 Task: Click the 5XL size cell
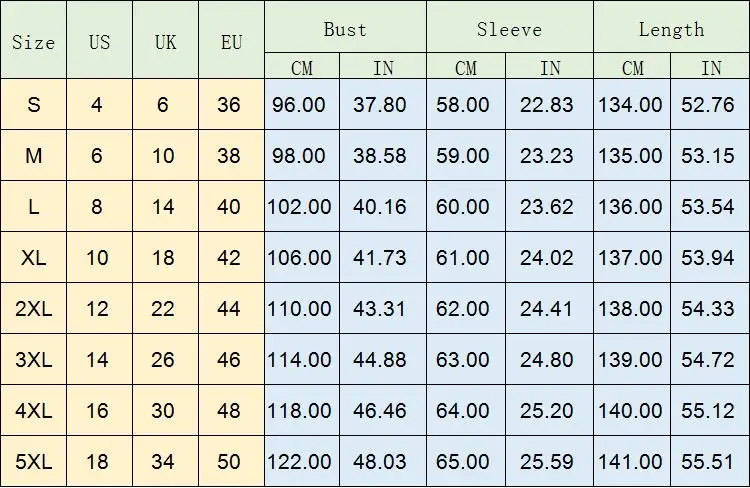tap(33, 462)
